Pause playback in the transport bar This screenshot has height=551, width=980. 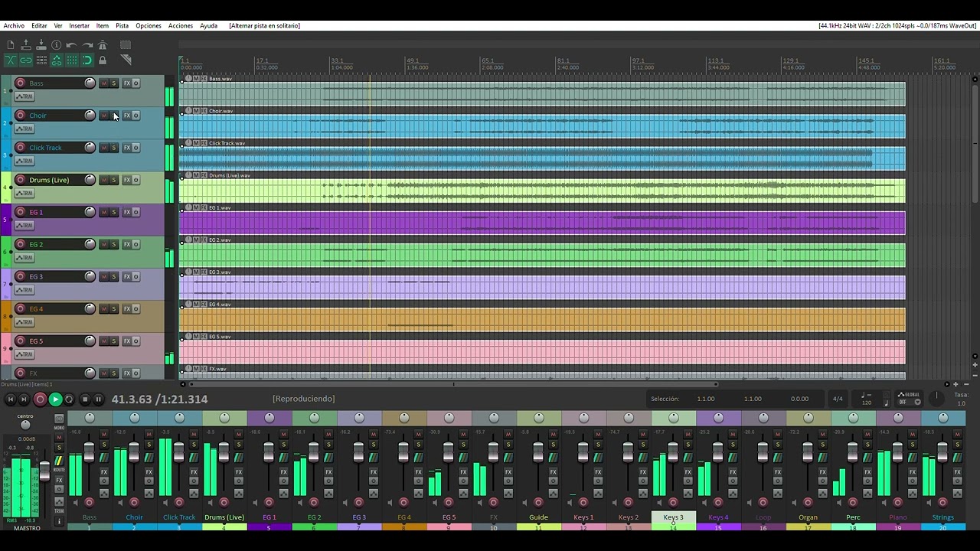pos(98,399)
